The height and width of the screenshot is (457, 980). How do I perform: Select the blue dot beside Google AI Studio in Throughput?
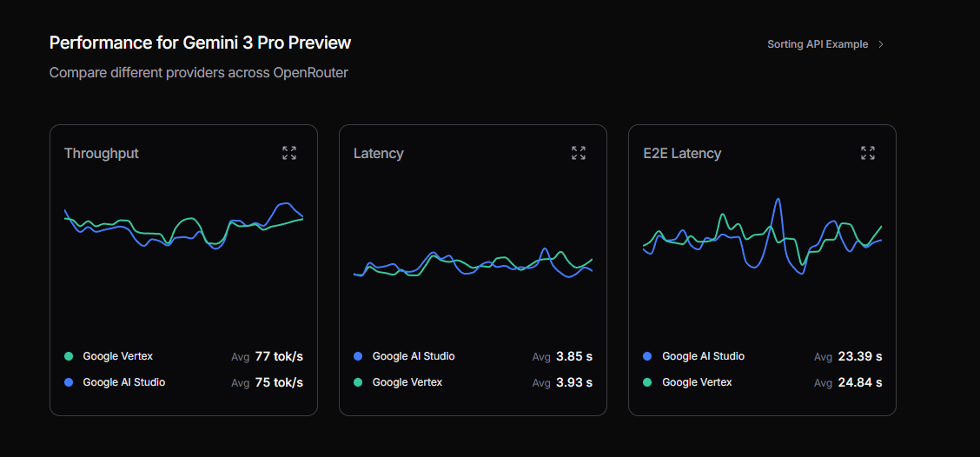(69, 382)
